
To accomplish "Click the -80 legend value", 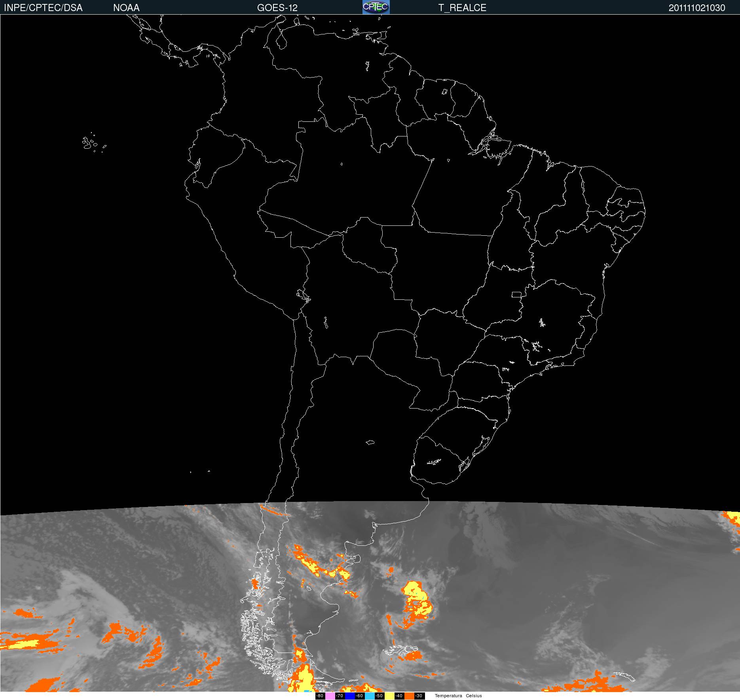I will 320,696.
